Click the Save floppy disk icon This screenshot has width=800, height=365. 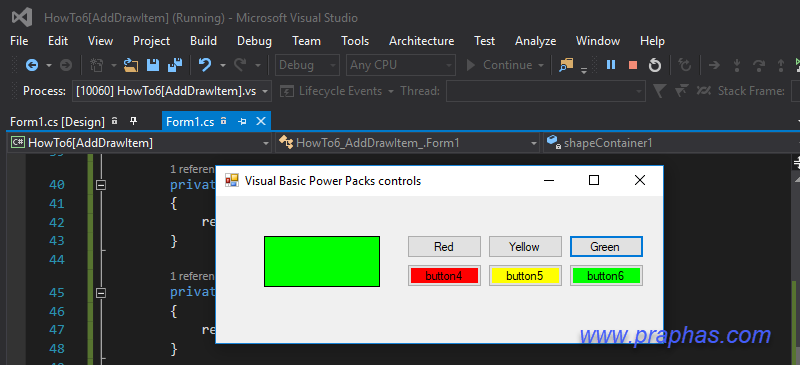point(153,65)
